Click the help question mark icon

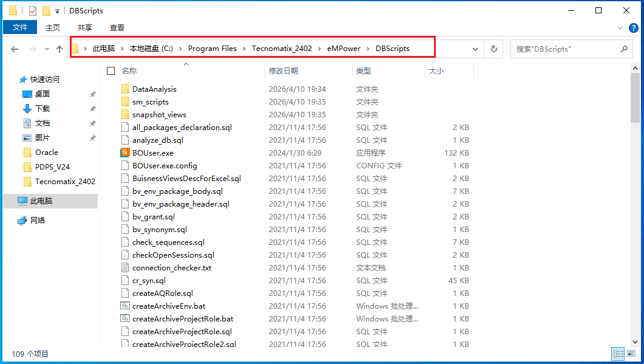(632, 28)
